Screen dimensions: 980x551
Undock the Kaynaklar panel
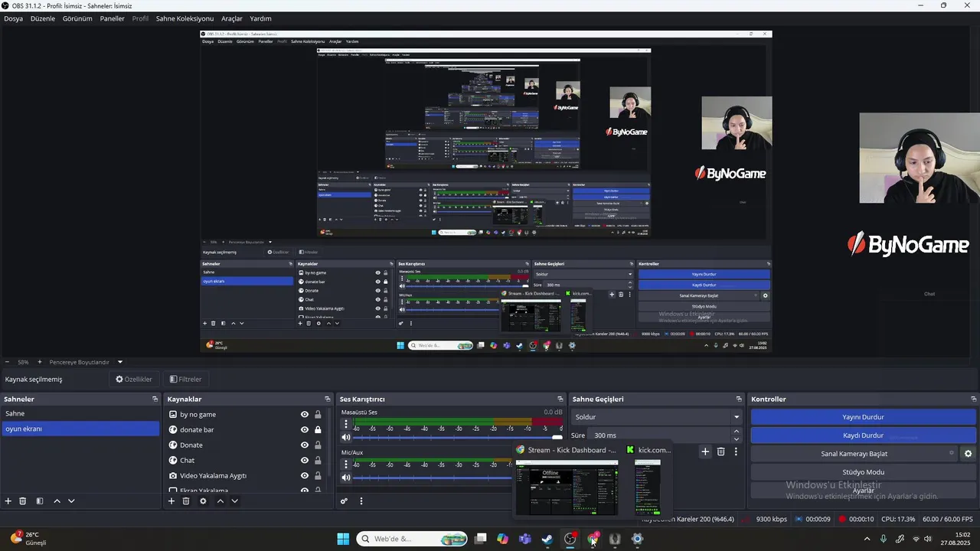pyautogui.click(x=328, y=399)
